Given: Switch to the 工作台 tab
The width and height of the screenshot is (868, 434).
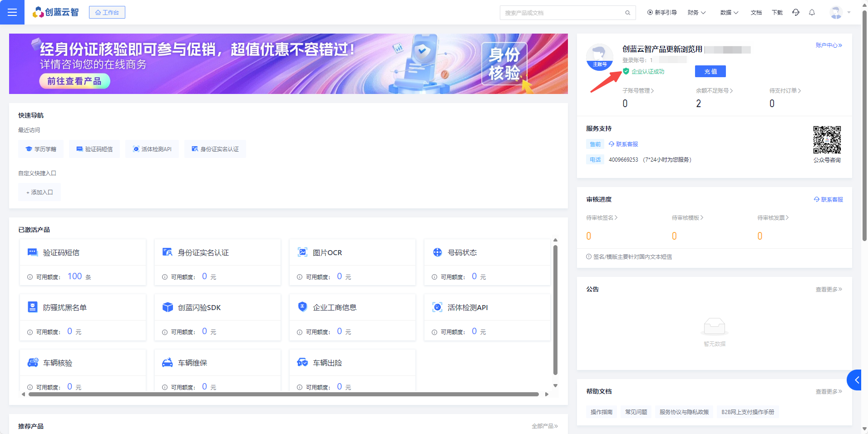Looking at the screenshot, I should (107, 12).
